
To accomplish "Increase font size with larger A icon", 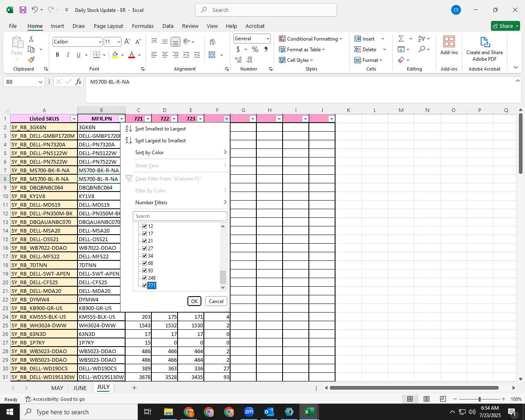I will tap(127, 41).
